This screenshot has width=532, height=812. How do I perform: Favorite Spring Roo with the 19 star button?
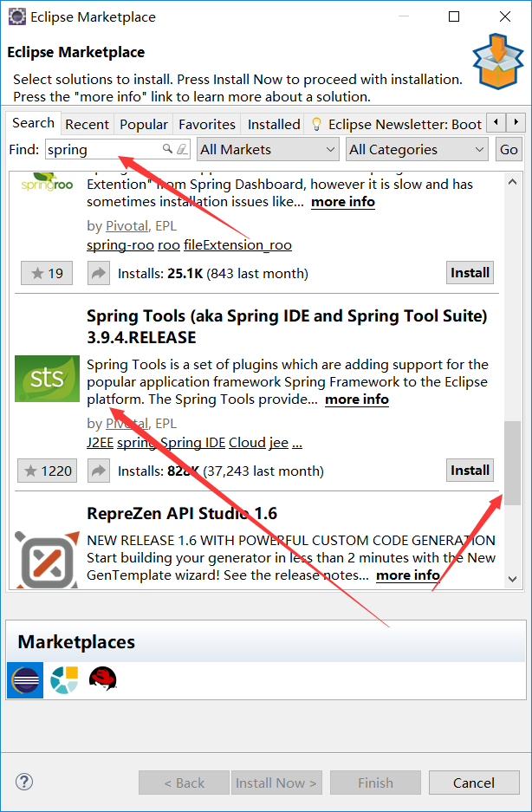pyautogui.click(x=47, y=273)
